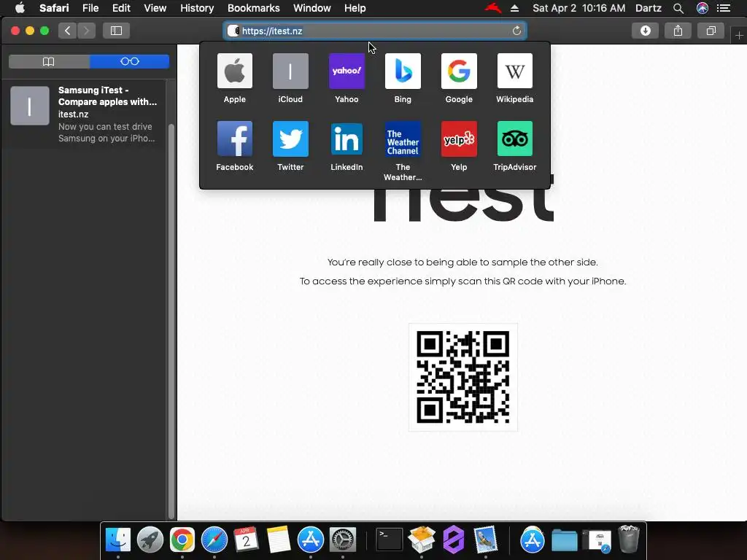Go forward with the Safari forward arrow
This screenshot has height=560, width=747.
point(86,31)
